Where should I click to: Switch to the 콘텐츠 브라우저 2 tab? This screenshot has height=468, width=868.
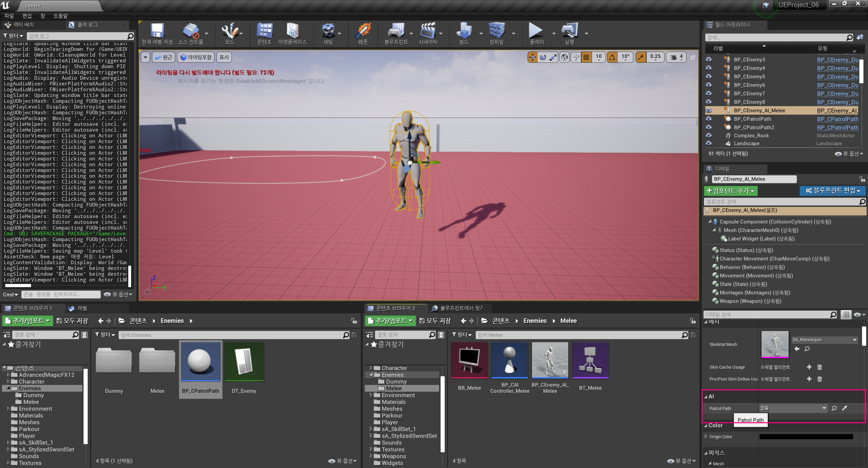[x=395, y=308]
